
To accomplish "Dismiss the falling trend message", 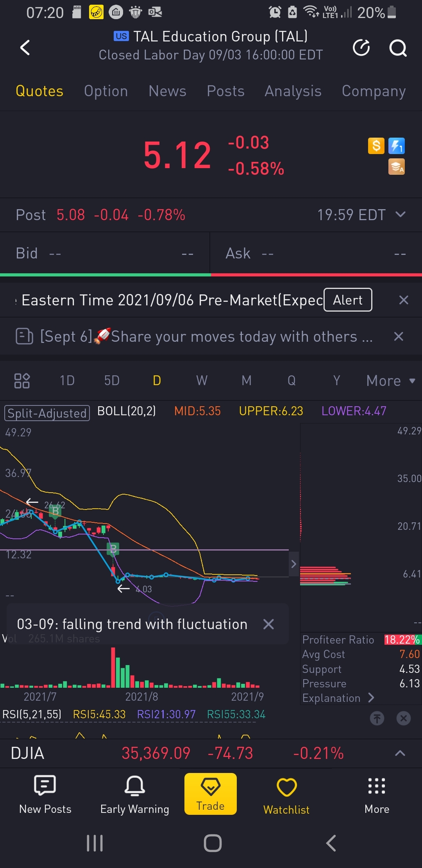I will [268, 624].
